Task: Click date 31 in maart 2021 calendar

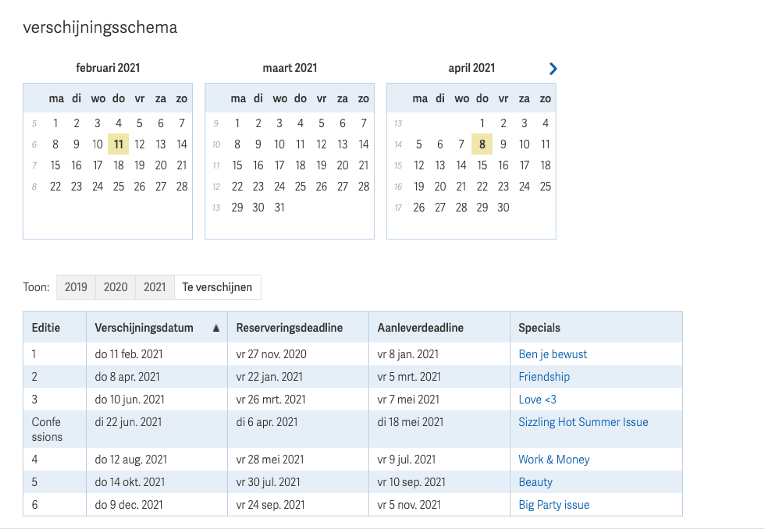Action: 279,207
